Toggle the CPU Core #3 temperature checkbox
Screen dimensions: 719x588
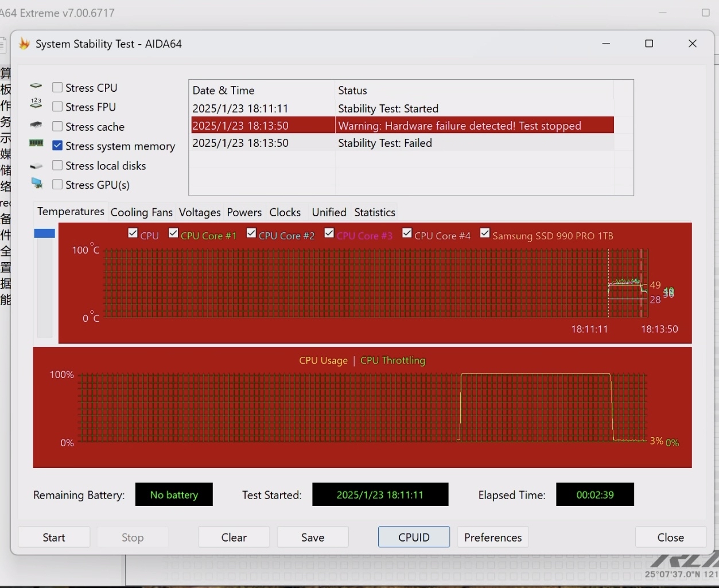329,233
